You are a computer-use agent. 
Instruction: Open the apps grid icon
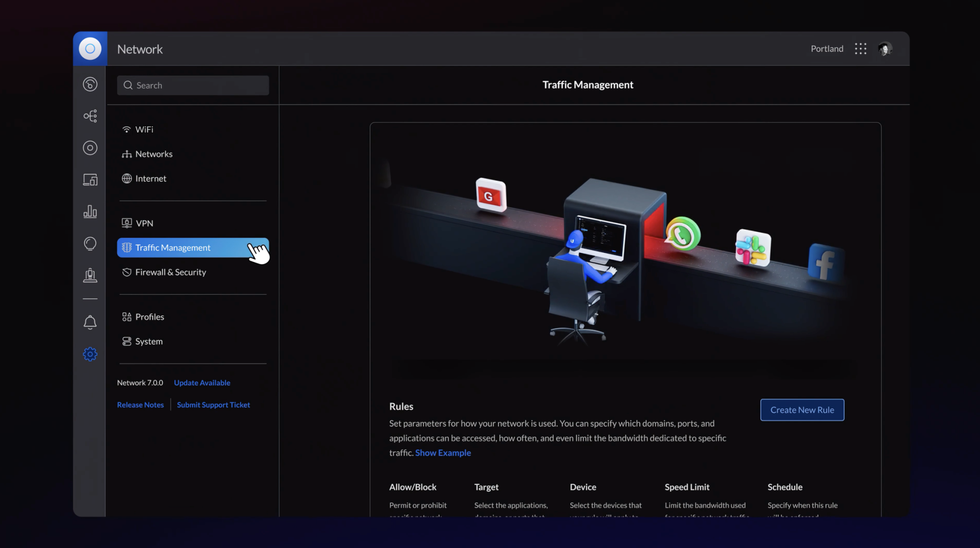860,49
